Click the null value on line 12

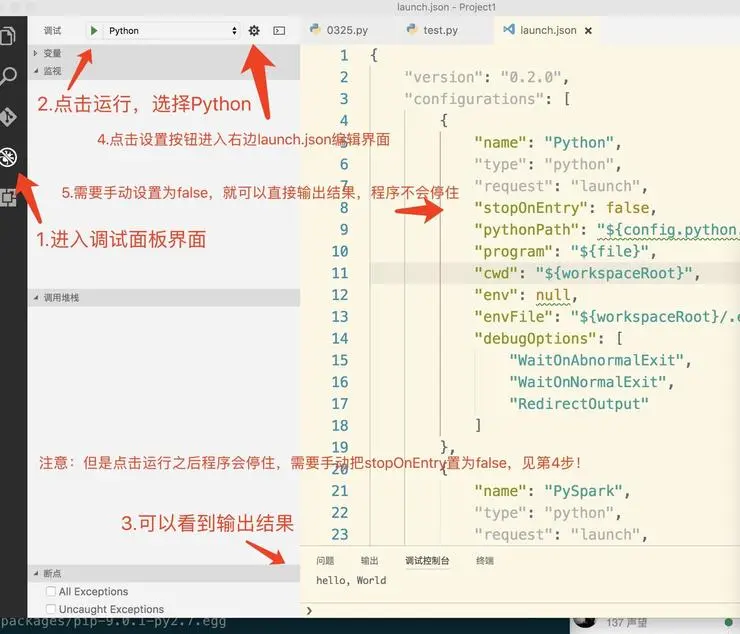pyautogui.click(x=553, y=295)
